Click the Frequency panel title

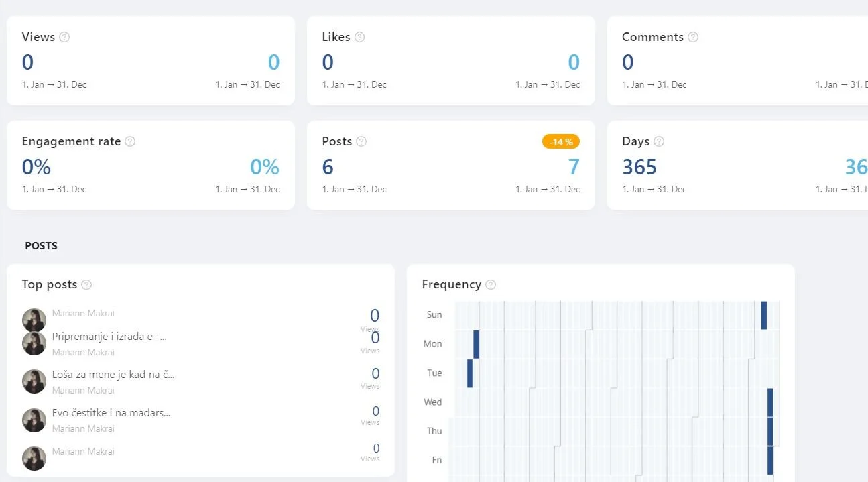tap(452, 284)
